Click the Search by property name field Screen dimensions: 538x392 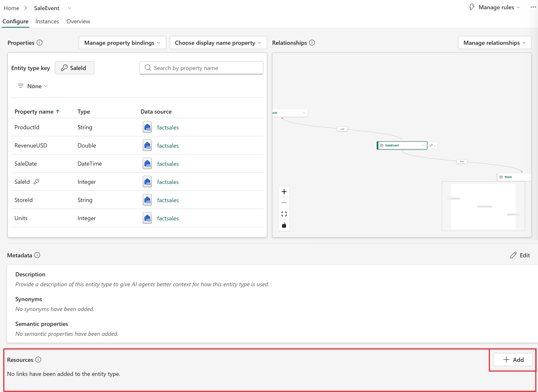[x=201, y=68]
